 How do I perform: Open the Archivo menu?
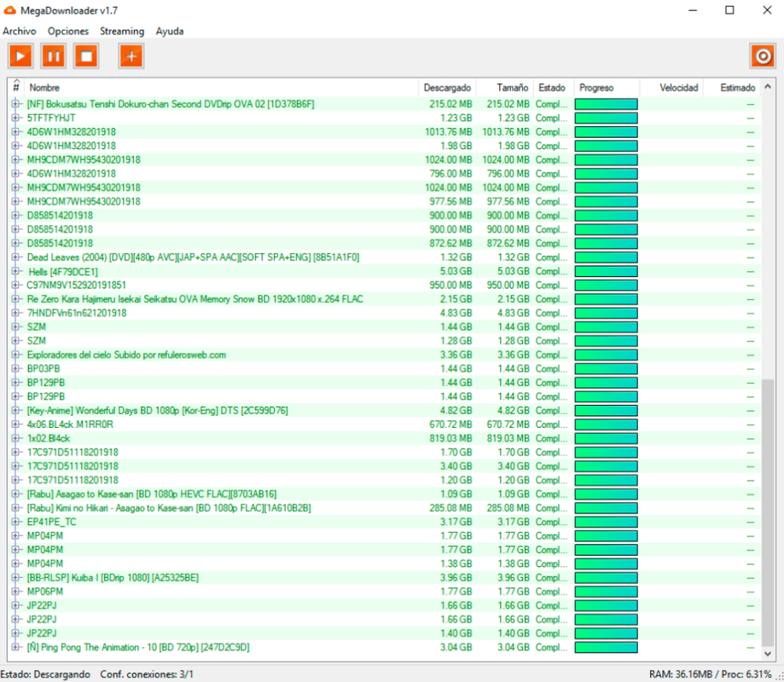(x=20, y=31)
